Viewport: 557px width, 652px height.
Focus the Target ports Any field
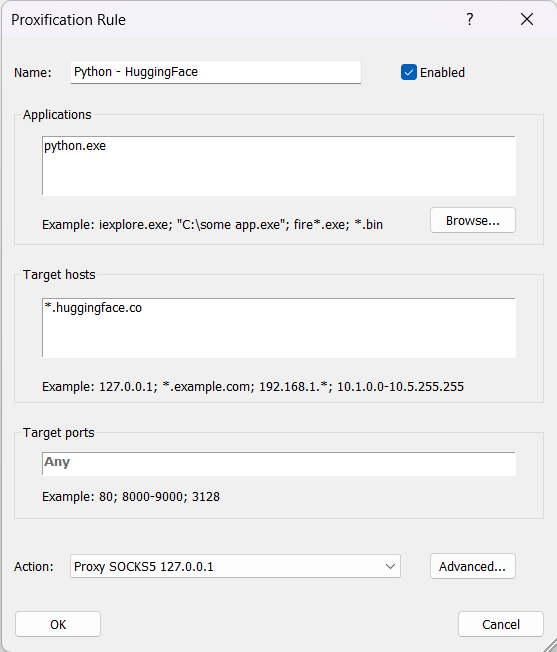coord(279,463)
